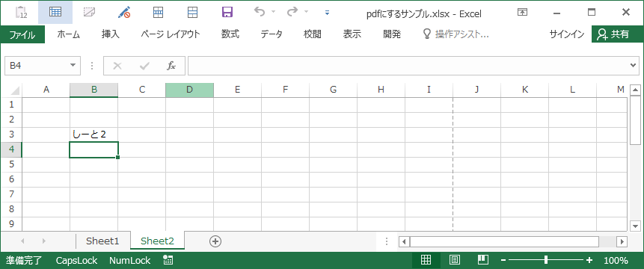Screen dimensions: 644x269
Task: Click the Insert Function fx button
Action: (171, 66)
